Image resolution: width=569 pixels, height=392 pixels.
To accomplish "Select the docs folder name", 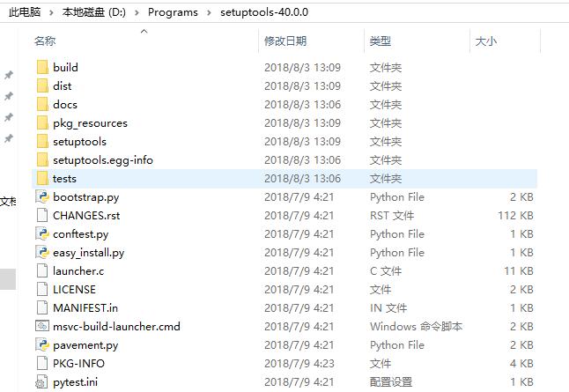I will tap(65, 105).
